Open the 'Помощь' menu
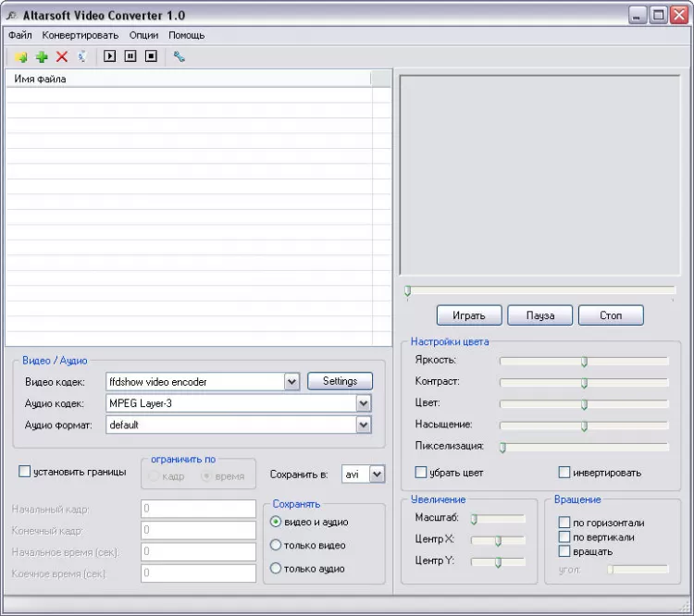 [x=186, y=35]
